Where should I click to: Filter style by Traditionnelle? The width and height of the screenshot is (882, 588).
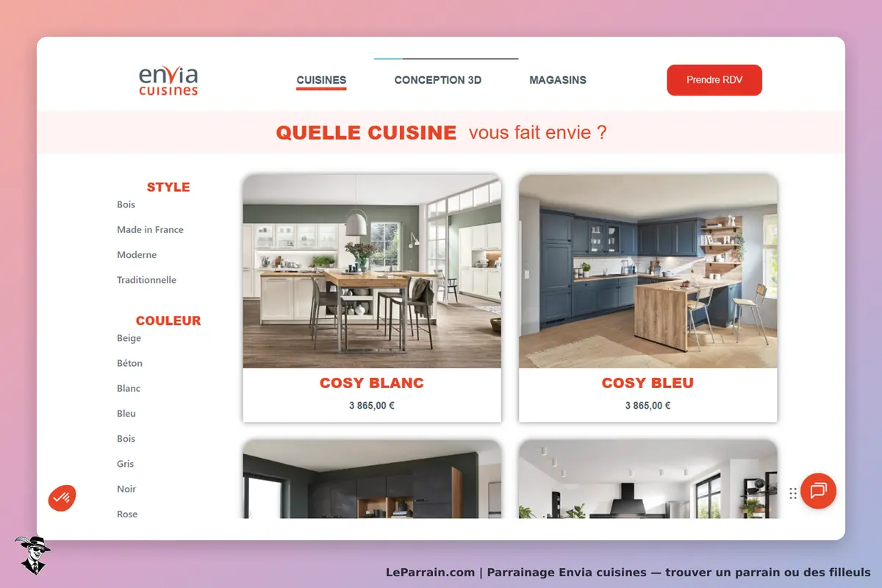146,279
